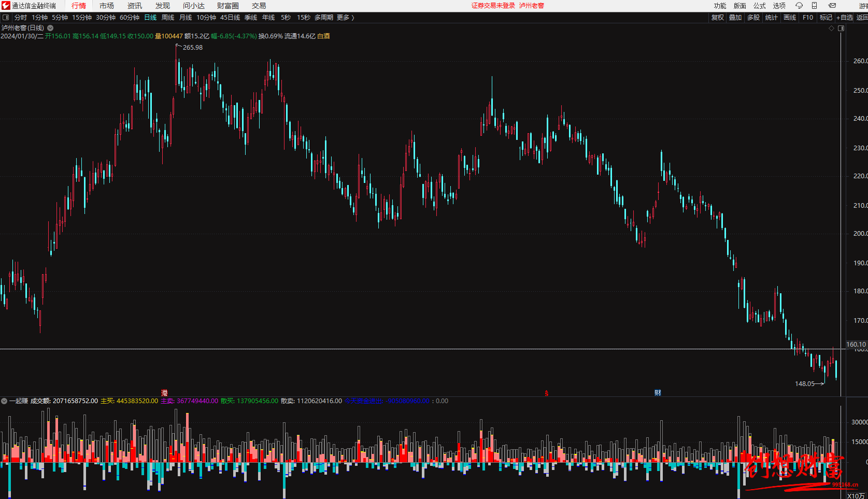
Task: Switch to 15秒 period
Action: tap(304, 18)
